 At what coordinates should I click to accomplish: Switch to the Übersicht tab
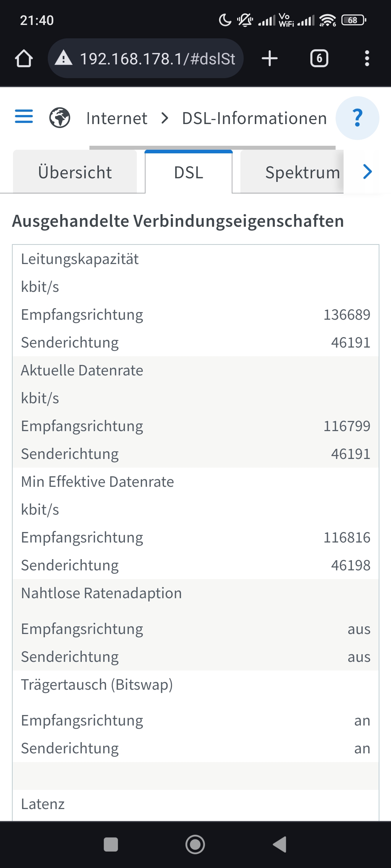75,173
